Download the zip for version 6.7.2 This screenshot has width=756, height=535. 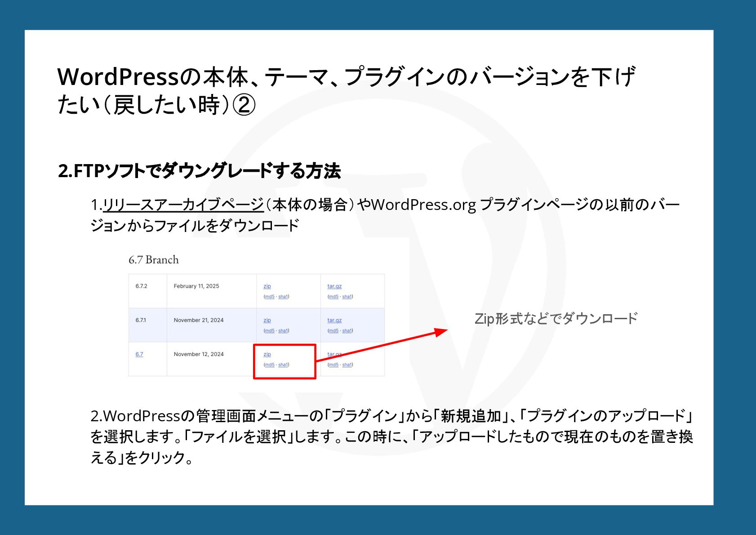[267, 286]
